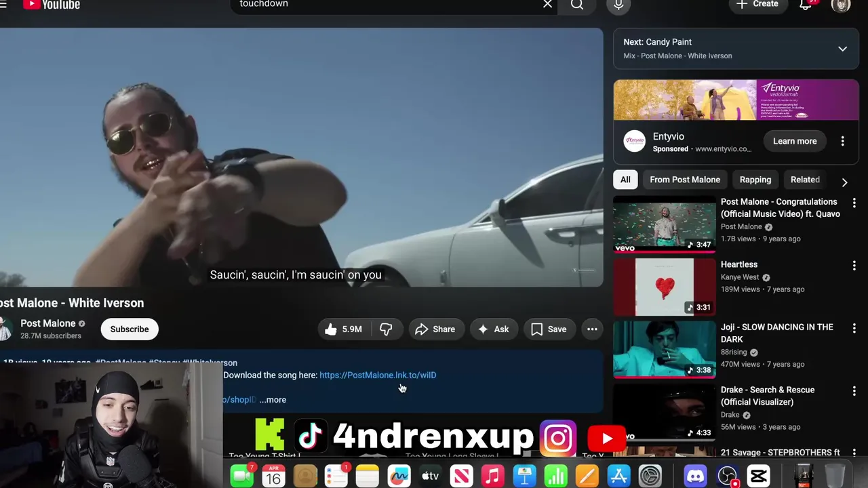
Task: Open News app from the dock
Action: (462, 476)
